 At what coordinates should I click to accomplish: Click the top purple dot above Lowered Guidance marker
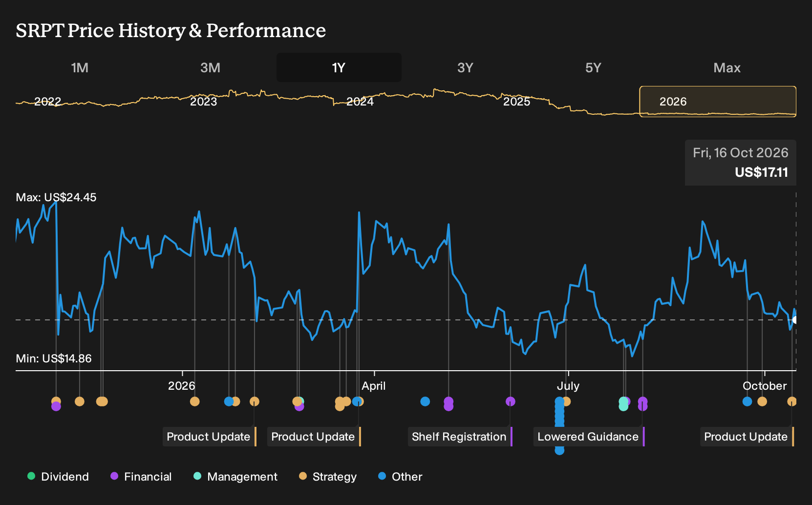[642, 401]
